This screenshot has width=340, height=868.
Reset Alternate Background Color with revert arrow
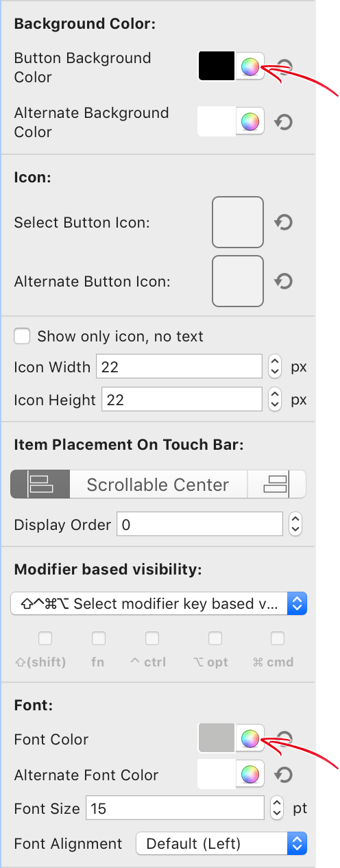(x=283, y=122)
